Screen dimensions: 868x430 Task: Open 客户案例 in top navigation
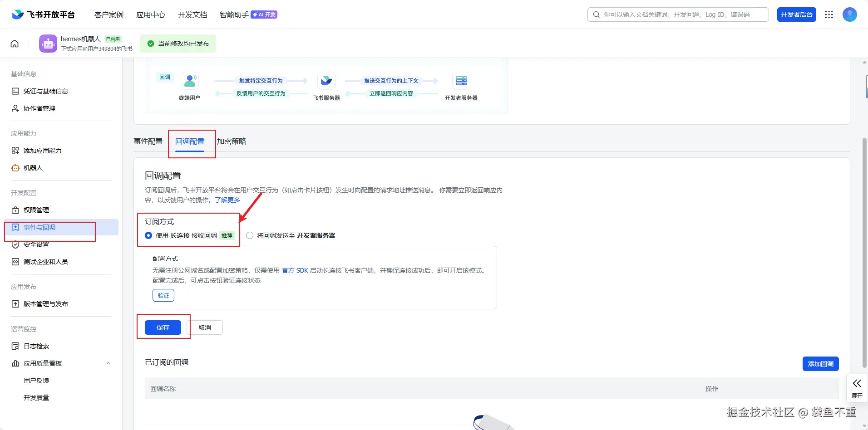point(109,15)
